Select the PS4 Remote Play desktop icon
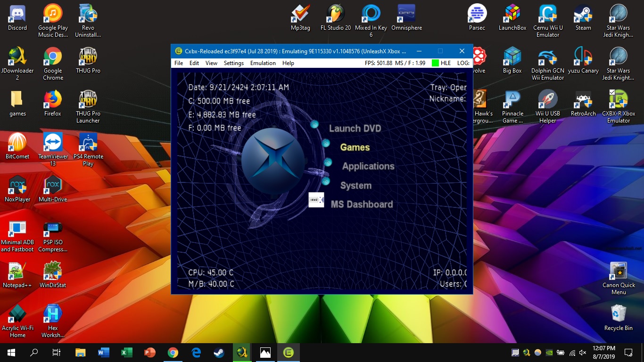644x362 pixels. (88, 150)
